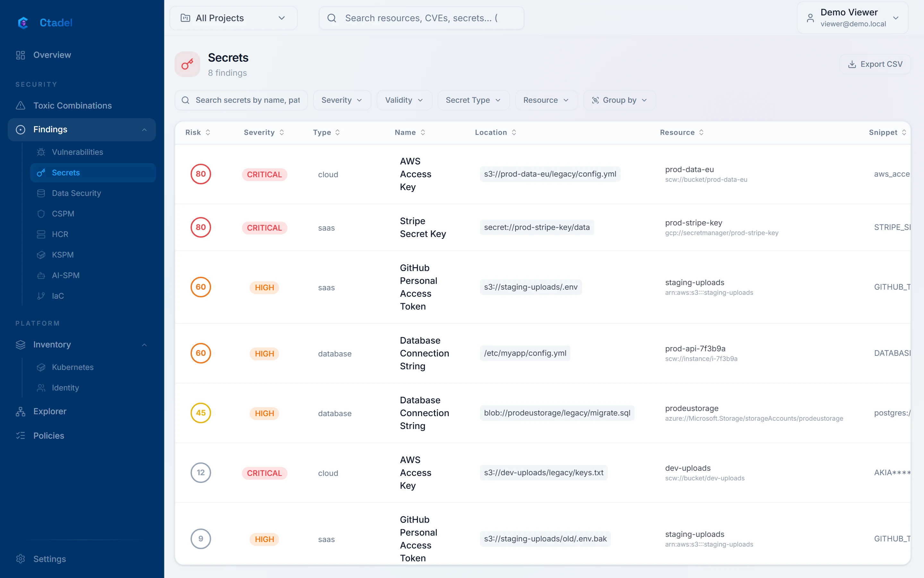Click s3://prod-data-eu/legacy/config.yml location
Screen dimensions: 924x578
[x=550, y=174]
